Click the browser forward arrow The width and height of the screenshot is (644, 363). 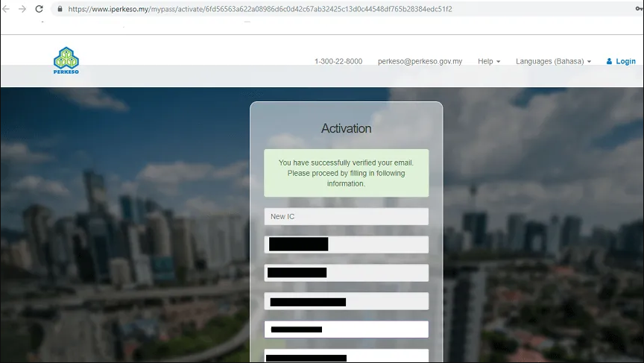point(22,9)
